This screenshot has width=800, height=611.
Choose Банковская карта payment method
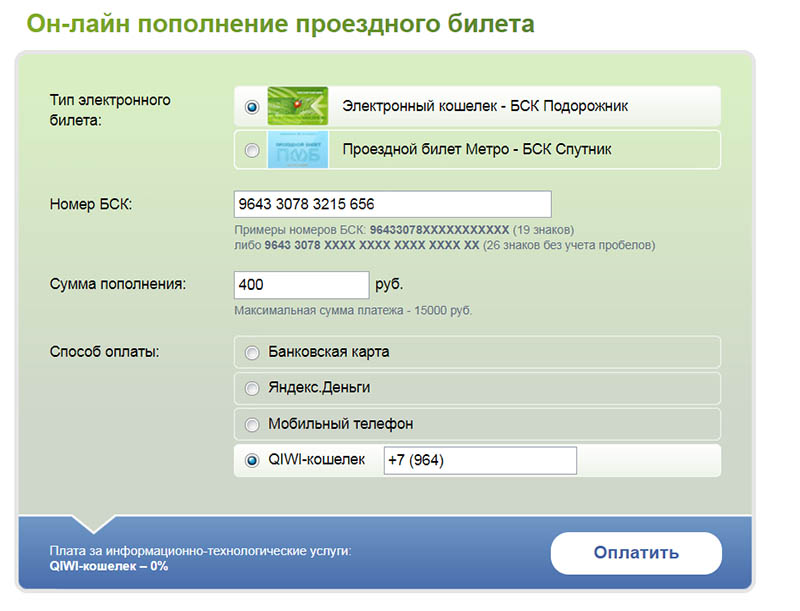point(252,352)
